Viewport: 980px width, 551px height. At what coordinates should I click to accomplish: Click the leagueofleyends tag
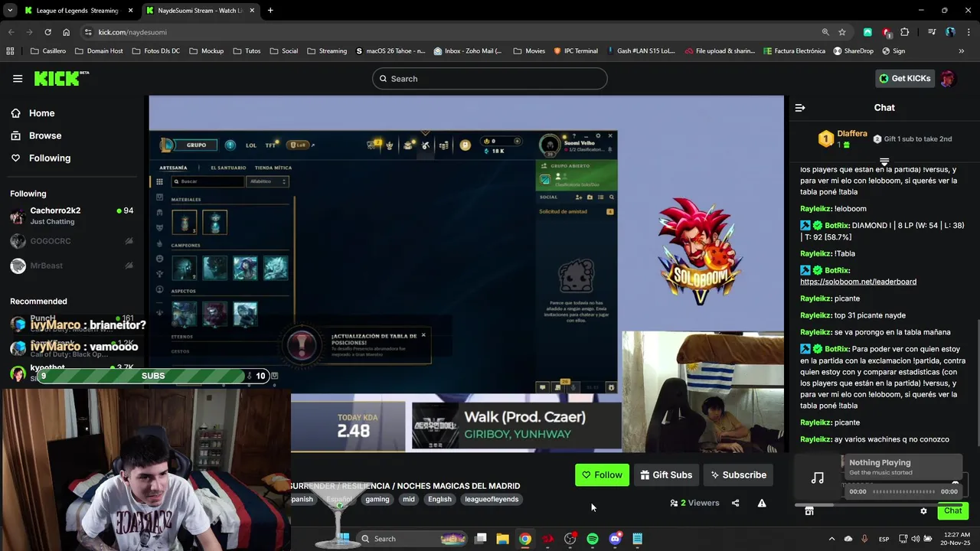pos(492,499)
